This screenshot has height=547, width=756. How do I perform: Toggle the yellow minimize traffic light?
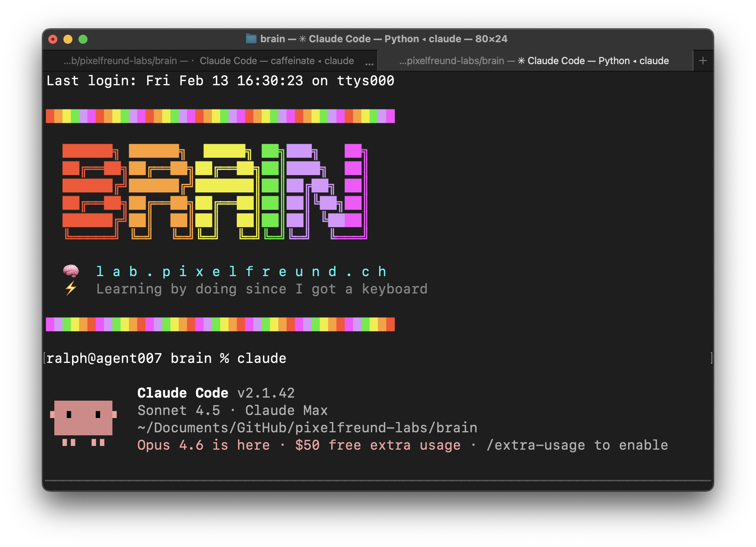pyautogui.click(x=68, y=39)
